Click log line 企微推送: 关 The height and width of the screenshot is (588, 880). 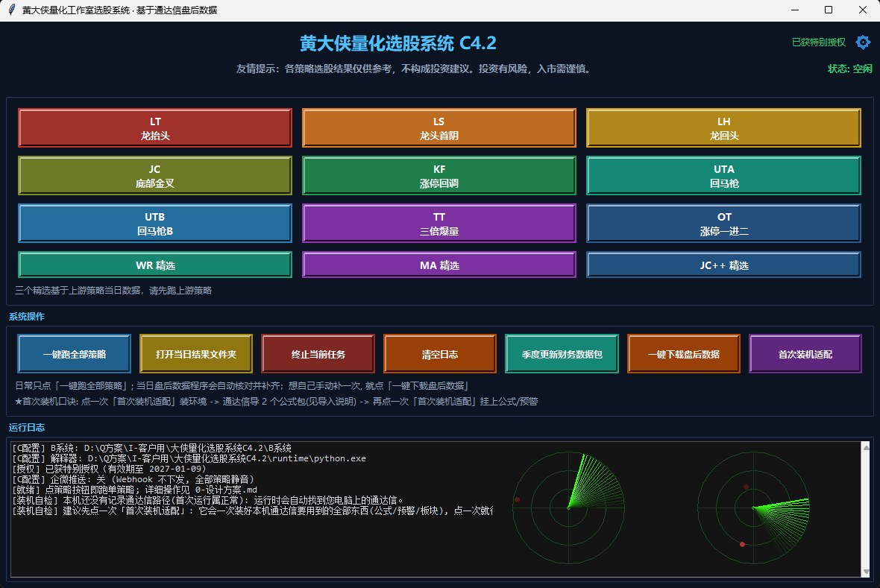133,479
